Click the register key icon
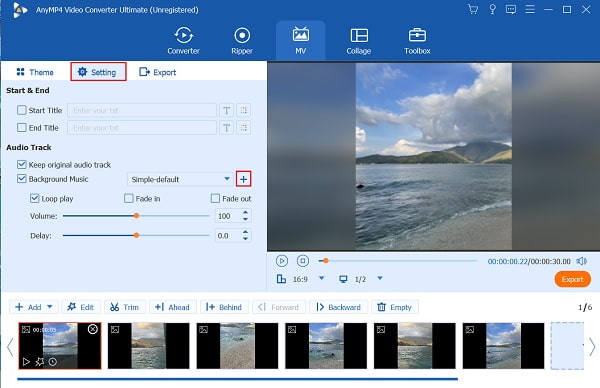The height and width of the screenshot is (388, 600). 492,9
